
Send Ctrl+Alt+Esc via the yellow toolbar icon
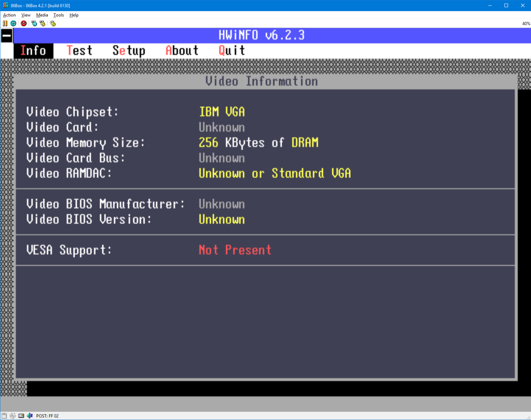tap(42, 23)
